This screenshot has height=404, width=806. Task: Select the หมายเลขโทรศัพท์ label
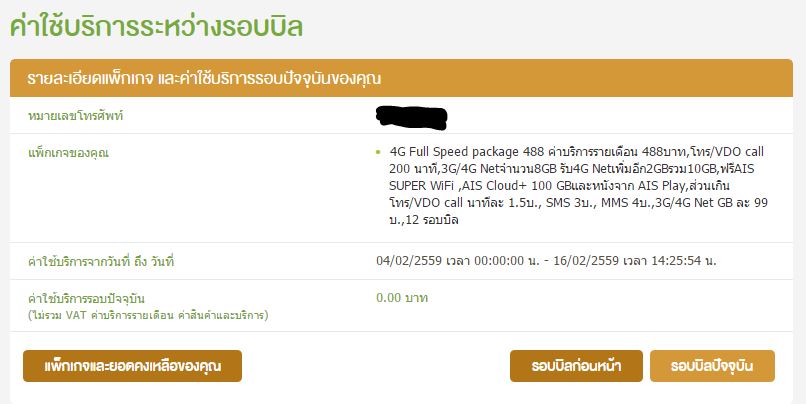[x=76, y=116]
